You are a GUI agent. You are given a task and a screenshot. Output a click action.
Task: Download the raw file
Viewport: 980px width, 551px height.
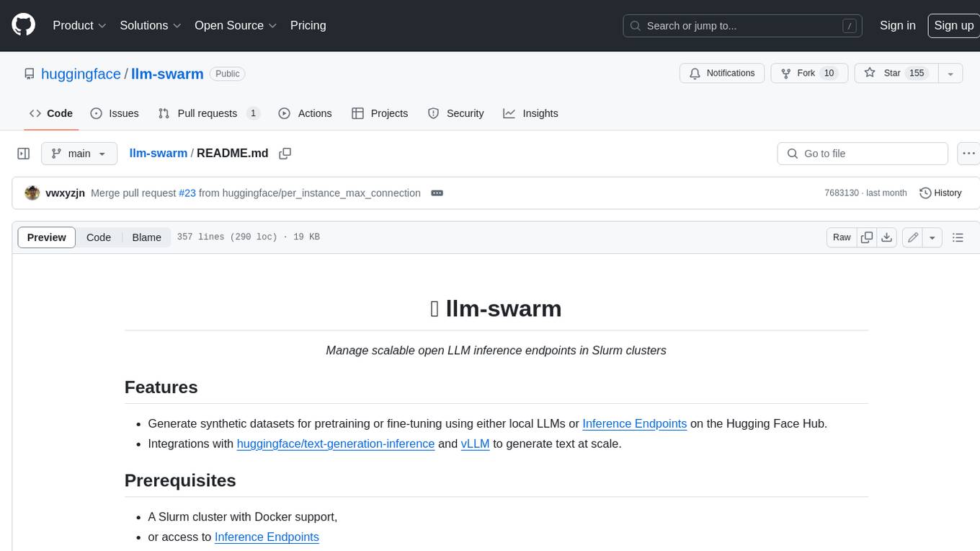(x=887, y=237)
